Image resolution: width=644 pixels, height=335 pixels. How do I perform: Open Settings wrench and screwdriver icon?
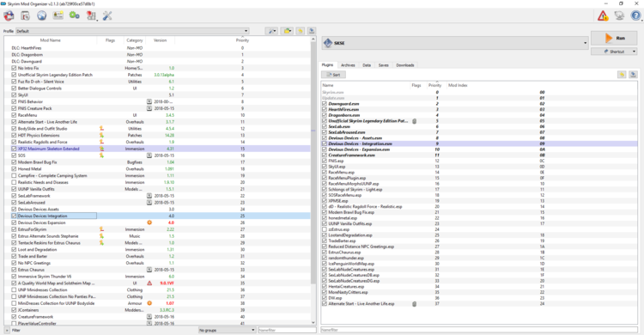(x=107, y=16)
